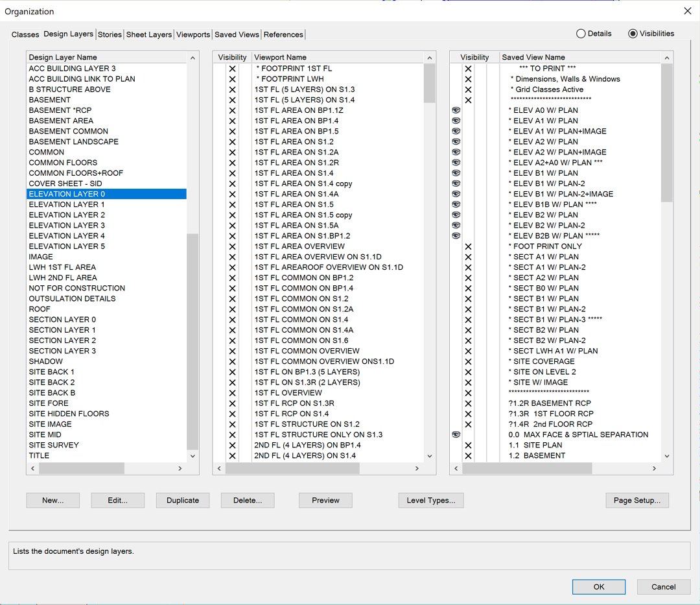
Task: Click the Duplicate button
Action: point(183,501)
